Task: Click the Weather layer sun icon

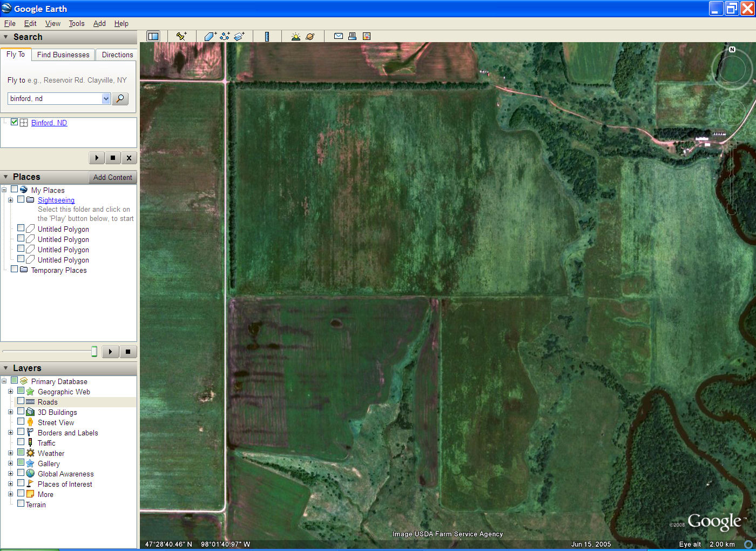Action: [30, 453]
